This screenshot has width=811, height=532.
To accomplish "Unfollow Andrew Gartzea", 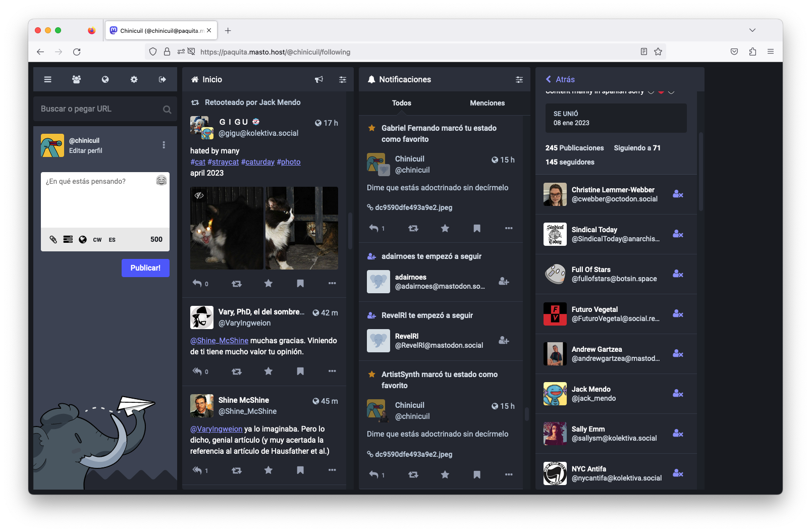I will tap(678, 354).
